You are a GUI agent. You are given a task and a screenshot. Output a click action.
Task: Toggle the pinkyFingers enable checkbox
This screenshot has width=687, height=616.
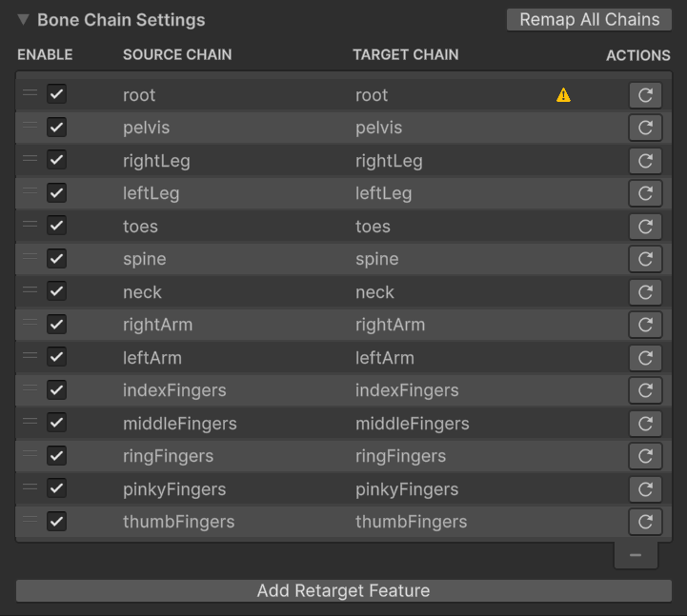pos(56,488)
